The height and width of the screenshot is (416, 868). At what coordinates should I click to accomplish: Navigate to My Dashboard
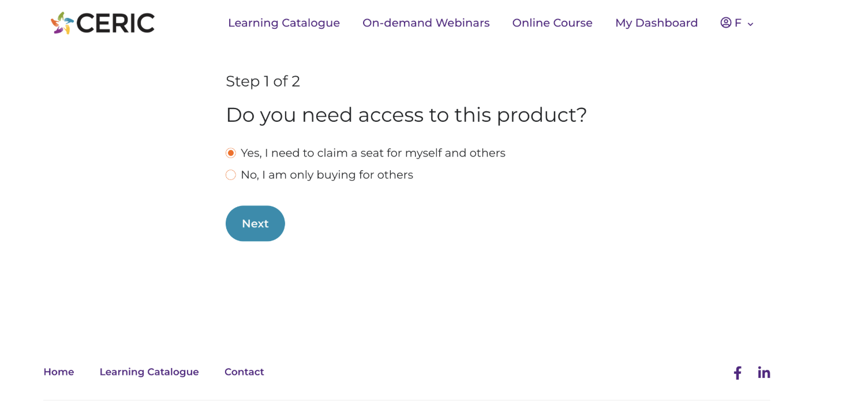point(656,23)
